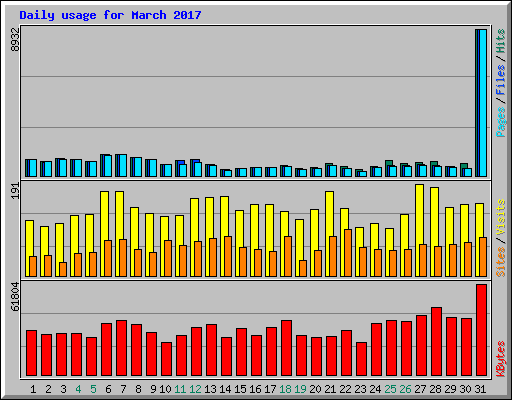Click day 10 on the x-axis

tap(165, 389)
